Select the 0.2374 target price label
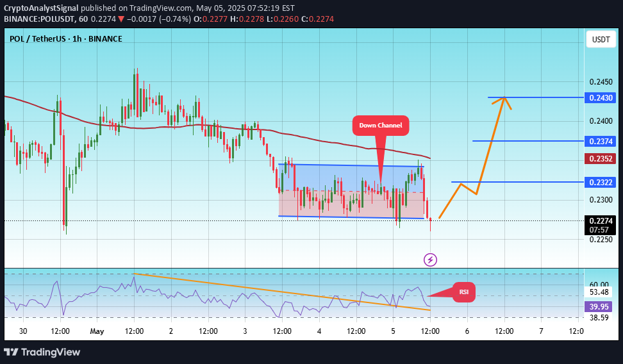This screenshot has height=364, width=623. coord(601,141)
